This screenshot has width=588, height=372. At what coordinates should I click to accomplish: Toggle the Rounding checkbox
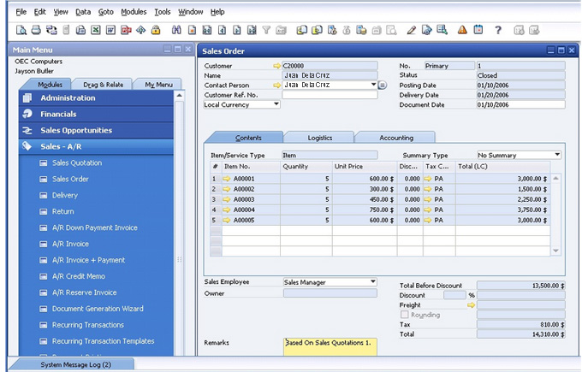[x=404, y=315]
